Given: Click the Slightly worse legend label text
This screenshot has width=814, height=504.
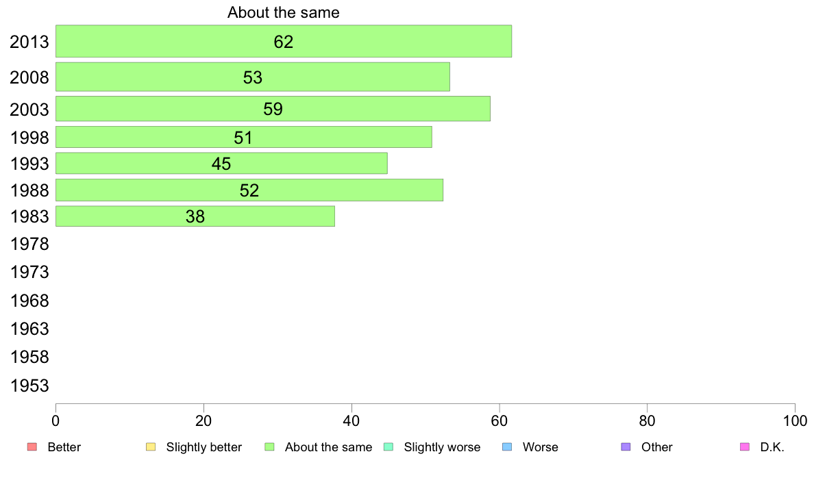Looking at the screenshot, I should [x=443, y=447].
